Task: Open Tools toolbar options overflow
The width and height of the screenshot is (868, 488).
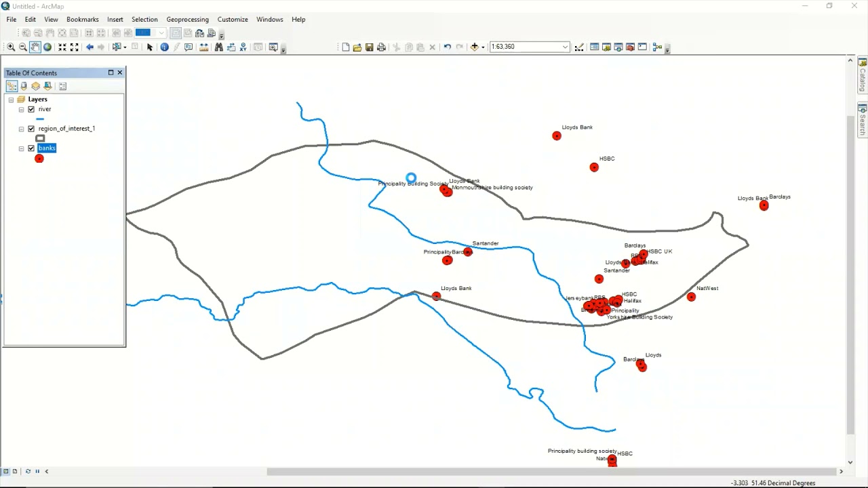Action: coord(283,49)
